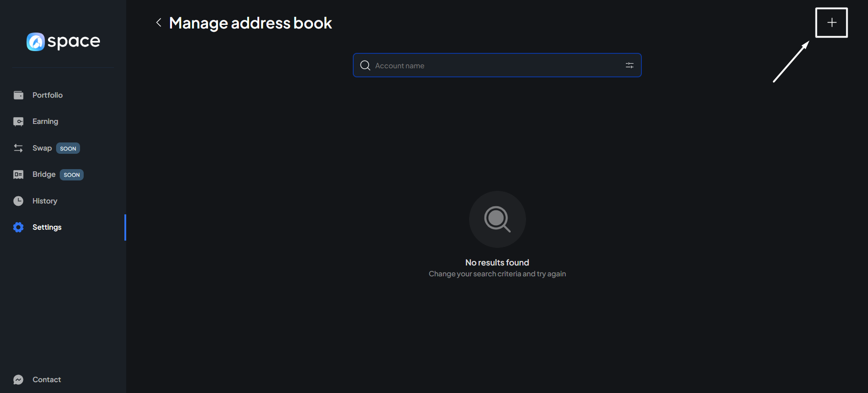Click the Settings gear icon
Image resolution: width=868 pixels, height=393 pixels.
pos(19,227)
